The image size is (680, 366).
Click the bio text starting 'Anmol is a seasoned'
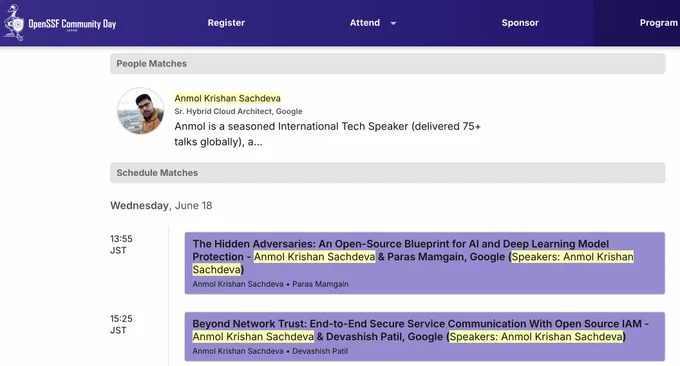point(327,134)
